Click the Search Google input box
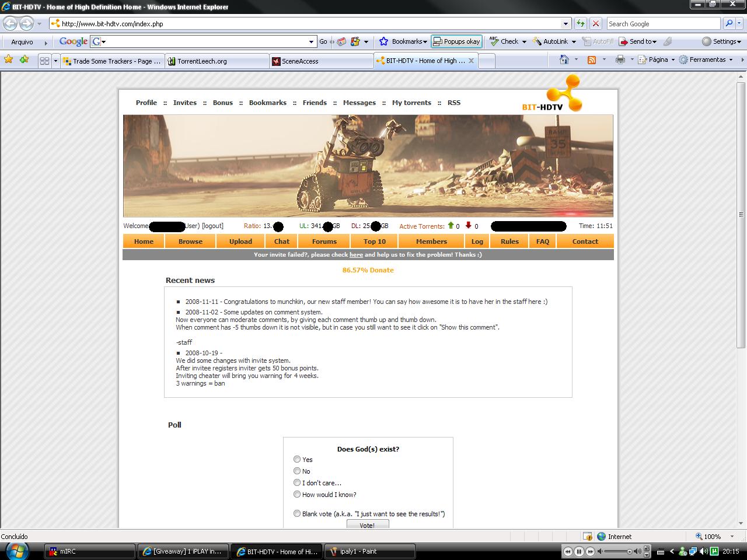 tap(663, 24)
